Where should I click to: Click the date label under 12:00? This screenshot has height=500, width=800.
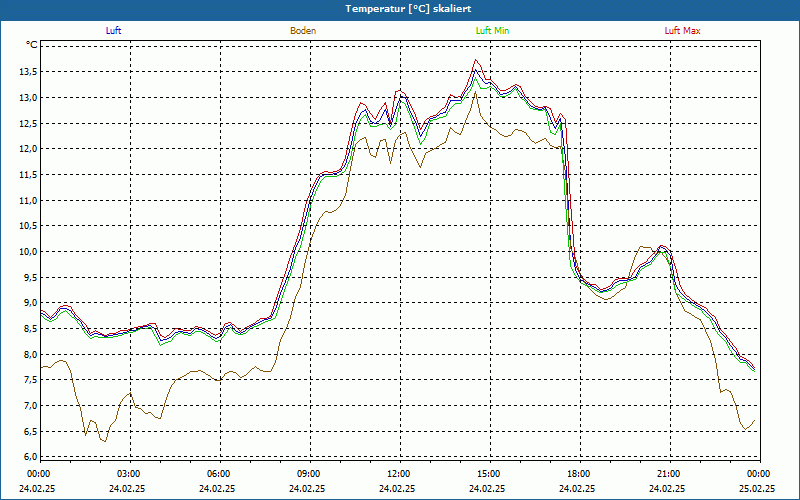coord(397,488)
